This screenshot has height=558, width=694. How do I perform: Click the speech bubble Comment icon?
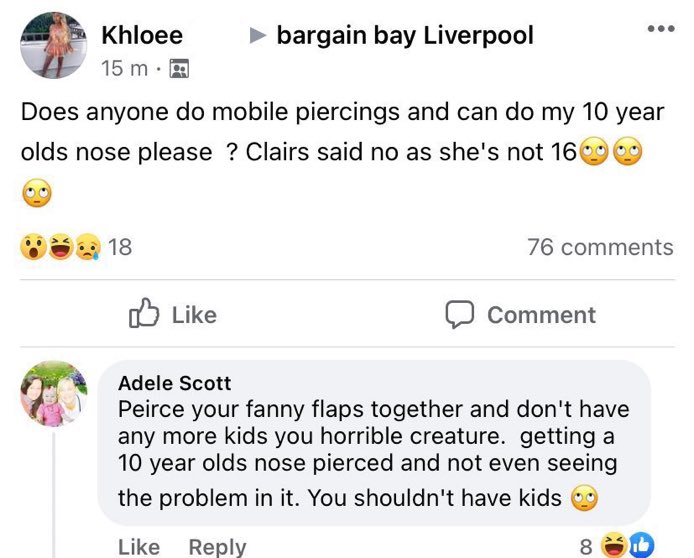[459, 314]
